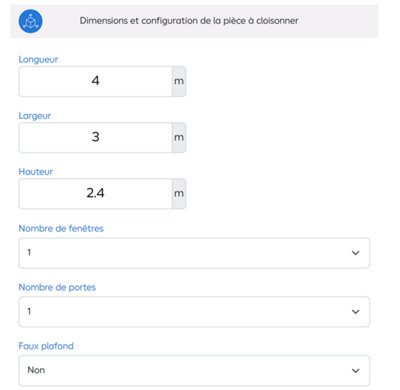Image resolution: width=400 pixels, height=390 pixels.
Task: Click the Largeur value field showing 3
Action: tap(95, 137)
